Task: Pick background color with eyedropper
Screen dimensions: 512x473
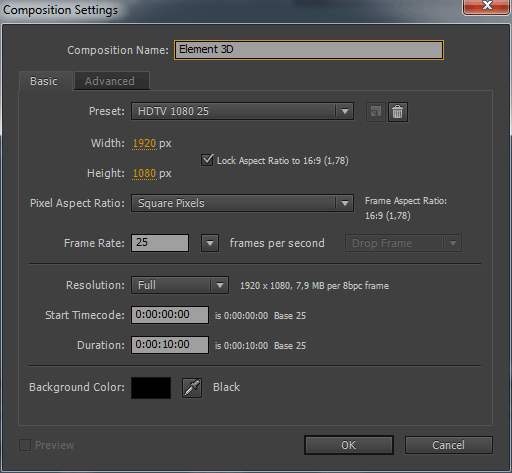Action: (x=192, y=388)
